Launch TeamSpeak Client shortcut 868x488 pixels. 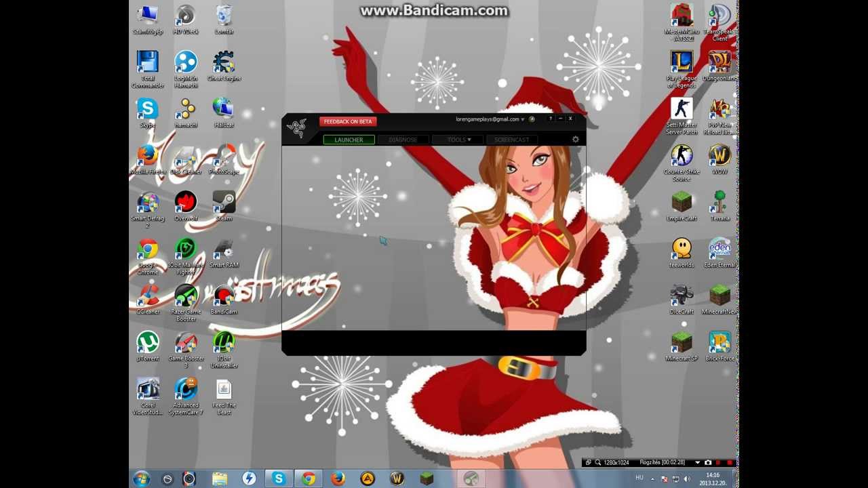click(x=719, y=23)
